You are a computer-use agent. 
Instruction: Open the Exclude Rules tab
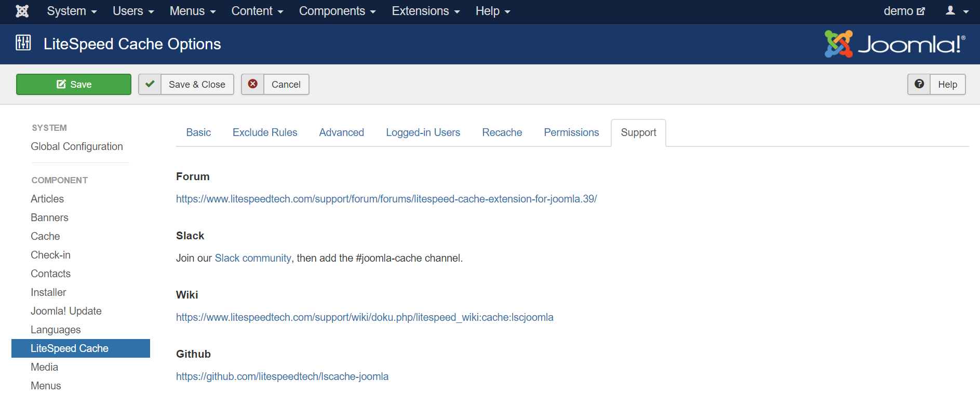(265, 132)
